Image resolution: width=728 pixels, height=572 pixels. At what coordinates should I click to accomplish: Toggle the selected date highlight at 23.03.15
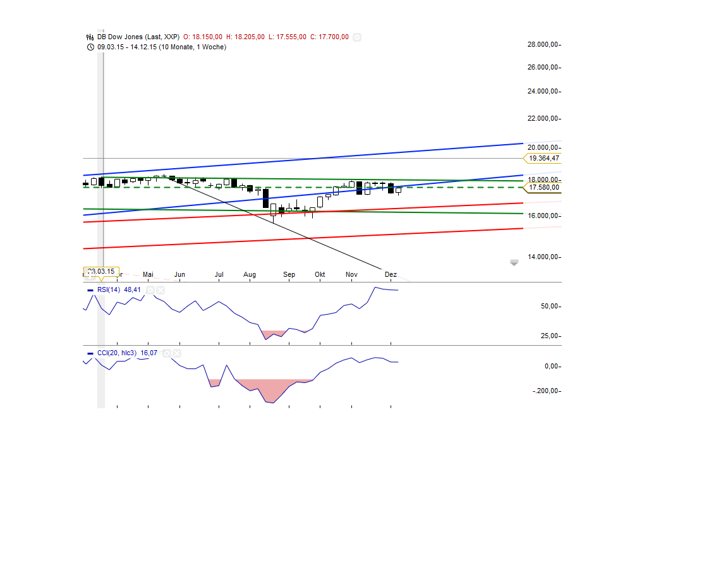[101, 272]
